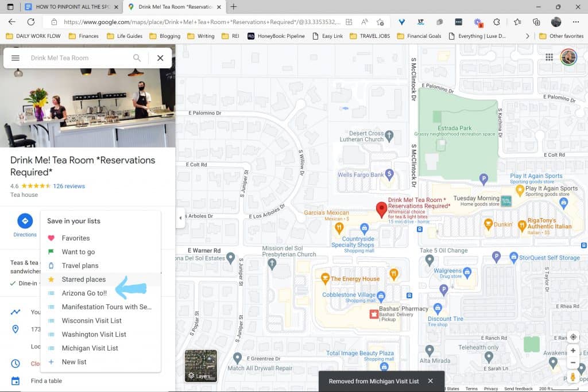Open the Google apps grid
This screenshot has width=588, height=392.
(x=549, y=57)
